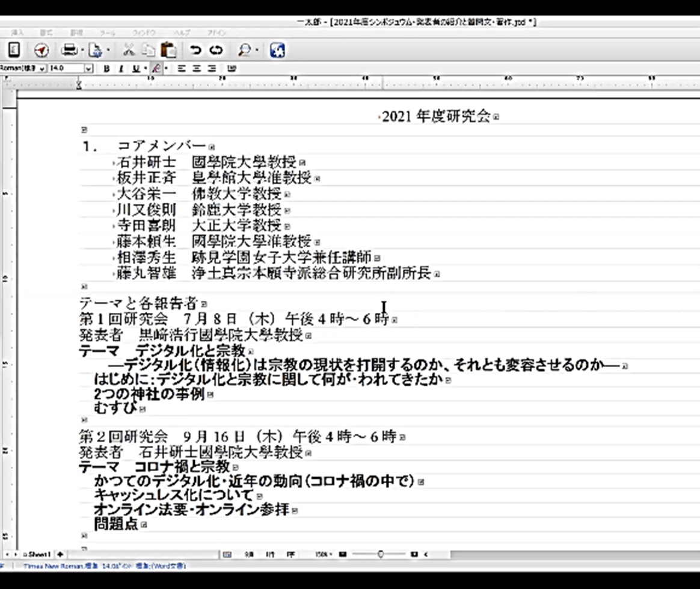
Task: Click the Redo arrow icon
Action: pyautogui.click(x=216, y=51)
